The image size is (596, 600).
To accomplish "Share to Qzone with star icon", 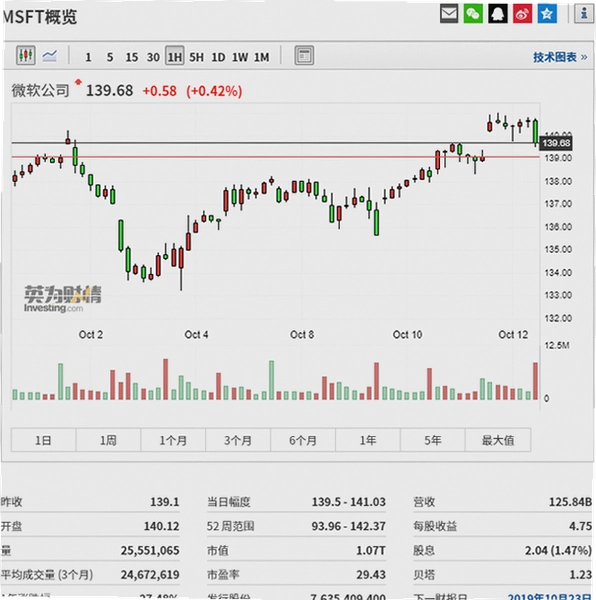I will tap(547, 14).
